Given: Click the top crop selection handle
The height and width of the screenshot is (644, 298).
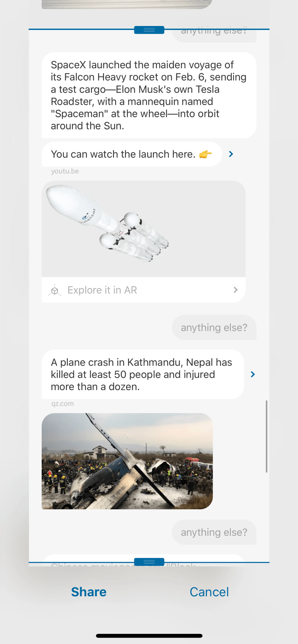Looking at the screenshot, I should pos(149,30).
